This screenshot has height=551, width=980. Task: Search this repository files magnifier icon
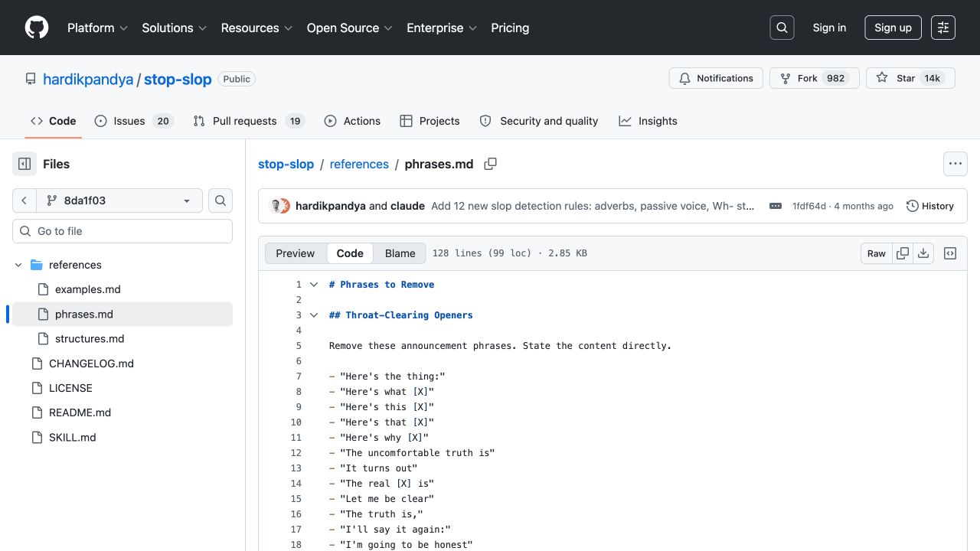220,201
